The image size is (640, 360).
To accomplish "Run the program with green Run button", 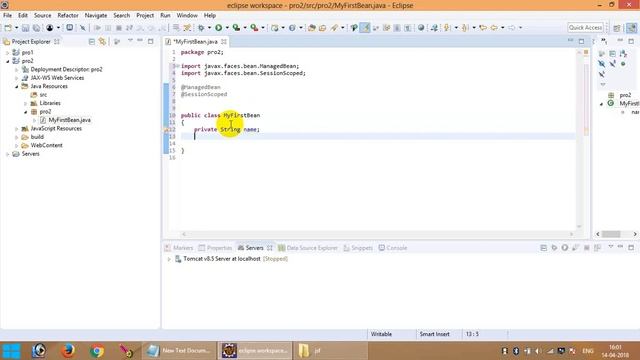I will 219,28.
